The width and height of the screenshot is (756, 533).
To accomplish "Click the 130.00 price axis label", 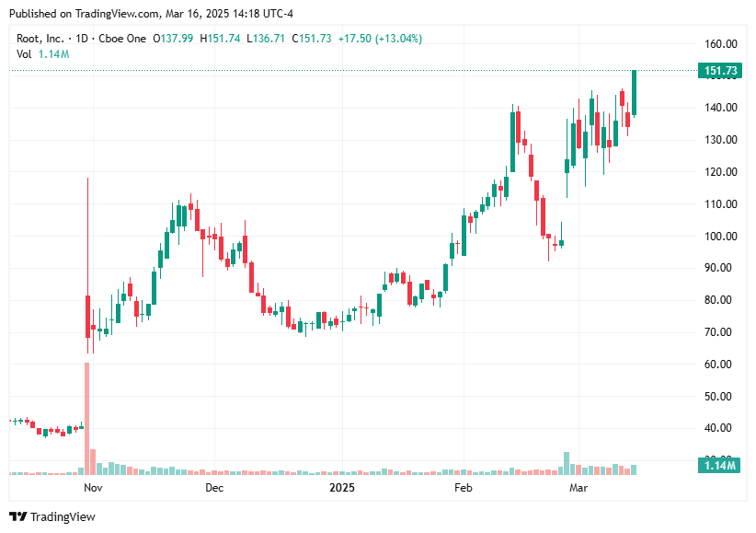I will pyautogui.click(x=721, y=140).
